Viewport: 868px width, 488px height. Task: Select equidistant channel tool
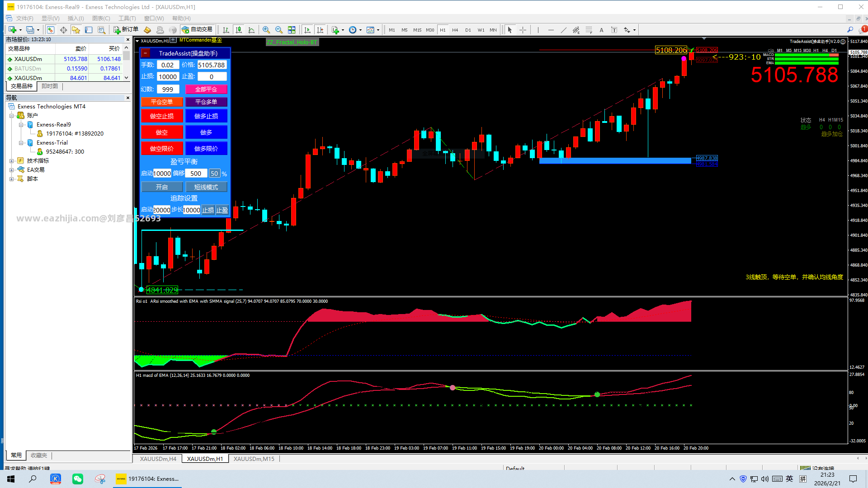(576, 30)
